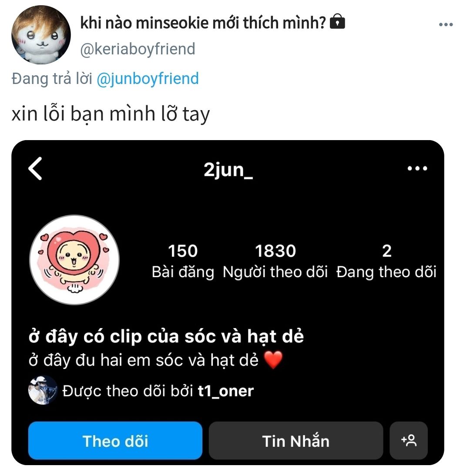Click the add-person suggestion icon button

(409, 440)
